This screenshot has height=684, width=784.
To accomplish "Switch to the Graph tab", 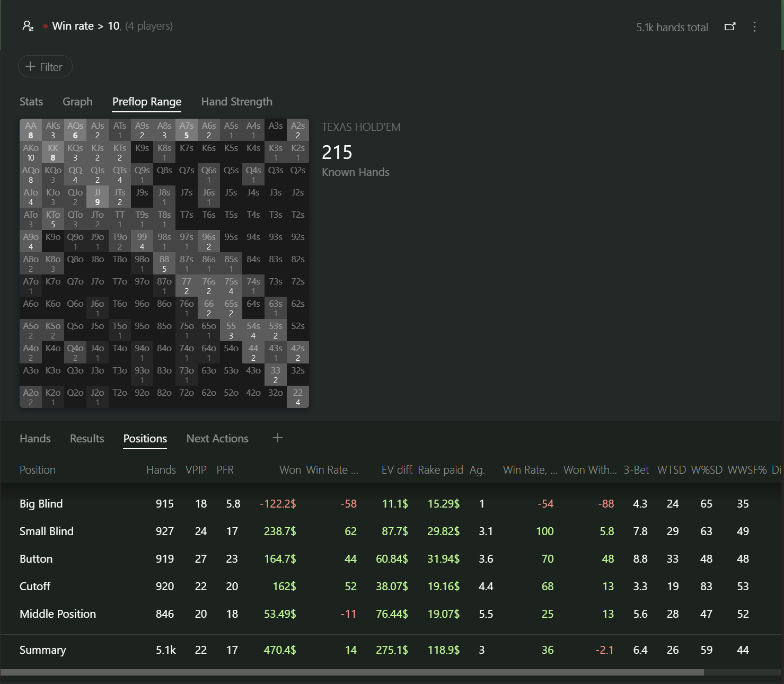I will coord(77,102).
